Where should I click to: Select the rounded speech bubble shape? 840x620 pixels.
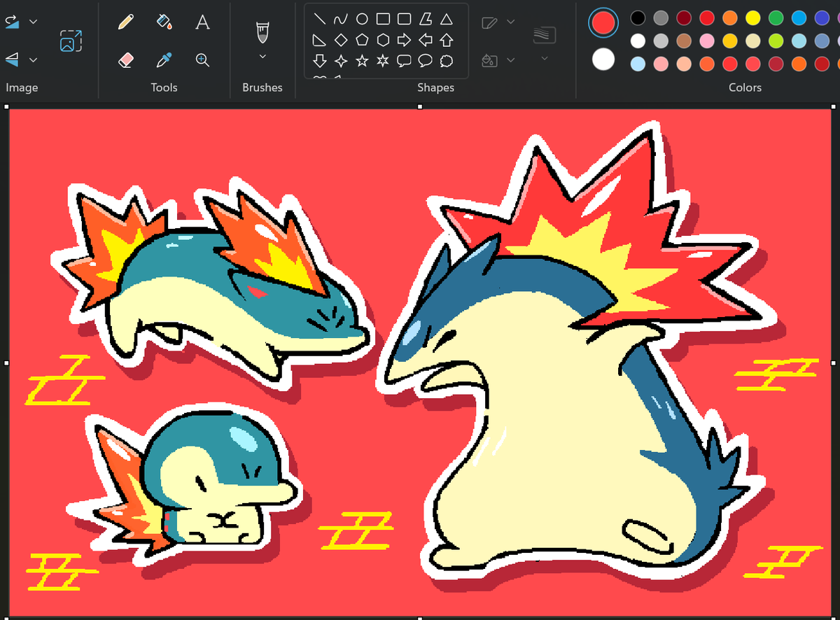[426, 61]
